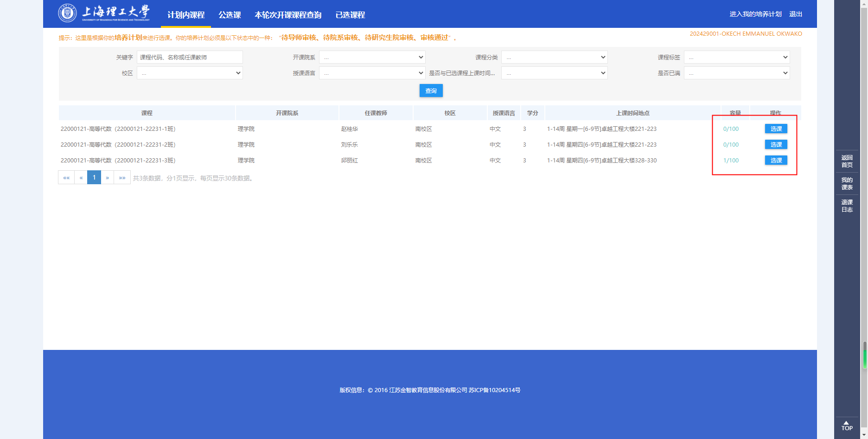
Task: Jump to last page »» arrow
Action: click(122, 178)
